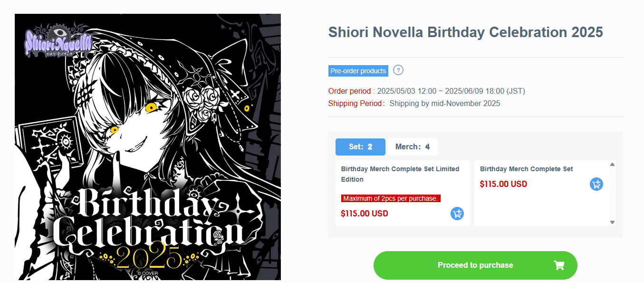Click the product title heading
Screen dimensions: 644x283
coord(465,32)
